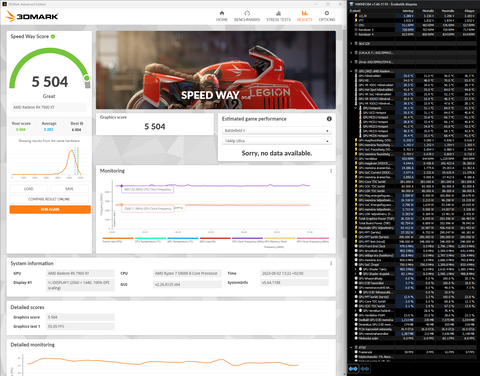Image resolution: width=480 pixels, height=376 pixels.
Task: Switch to the Results tab
Action: coord(305,16)
